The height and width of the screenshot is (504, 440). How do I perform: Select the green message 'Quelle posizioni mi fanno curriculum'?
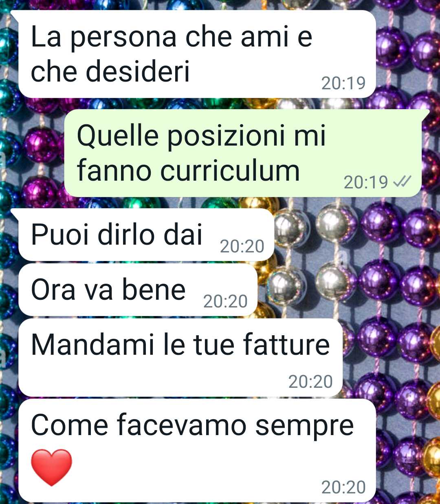243,153
